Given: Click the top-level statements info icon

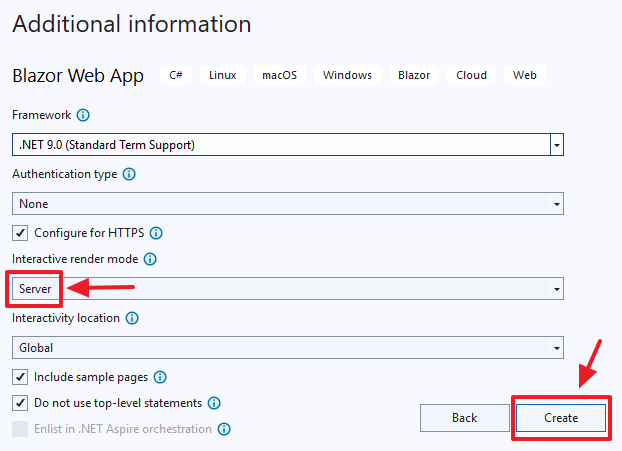Looking at the screenshot, I should click(x=214, y=403).
